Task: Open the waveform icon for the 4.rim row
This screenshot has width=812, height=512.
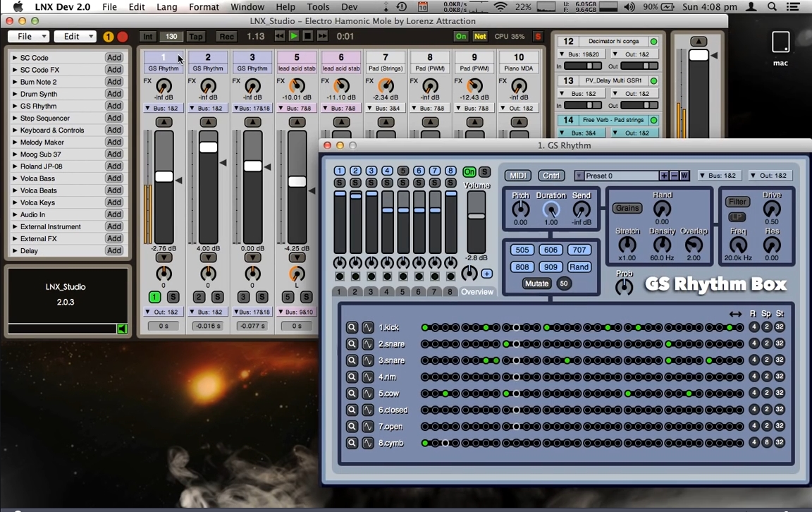Action: point(368,377)
